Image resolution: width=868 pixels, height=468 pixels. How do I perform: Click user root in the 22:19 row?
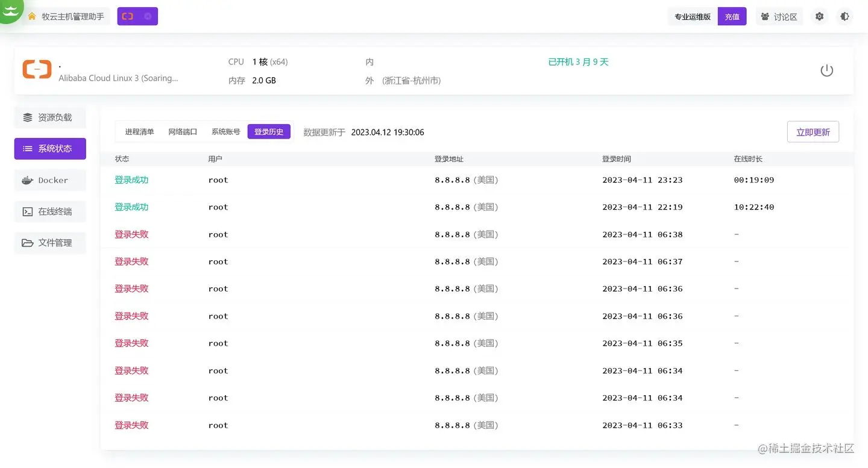(x=218, y=207)
